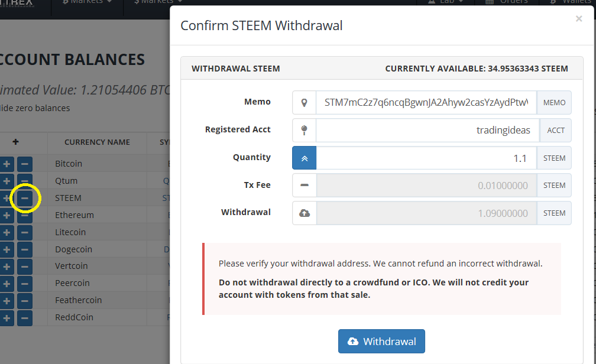Click withdraw minus button for Litecoin
This screenshot has height=364, width=596.
tap(25, 233)
